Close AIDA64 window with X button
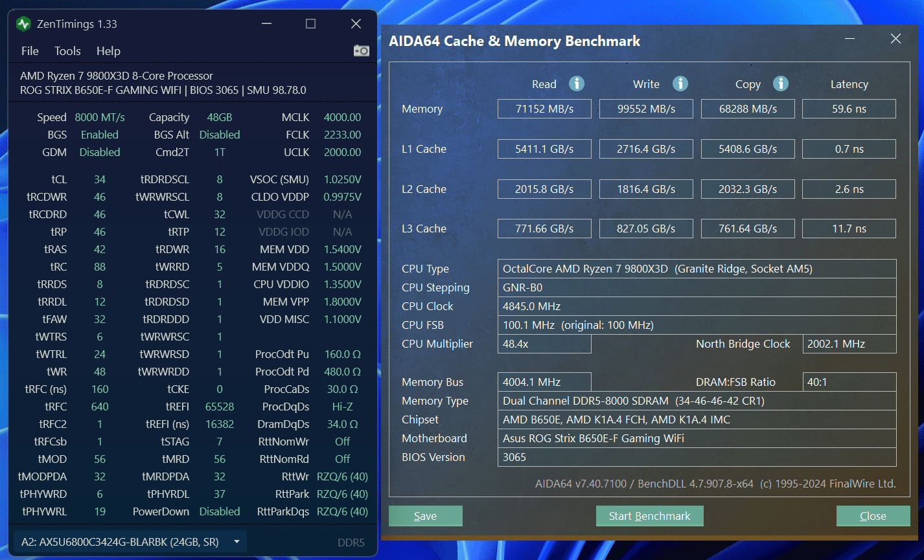Viewport: 924px width, 560px height. click(895, 39)
